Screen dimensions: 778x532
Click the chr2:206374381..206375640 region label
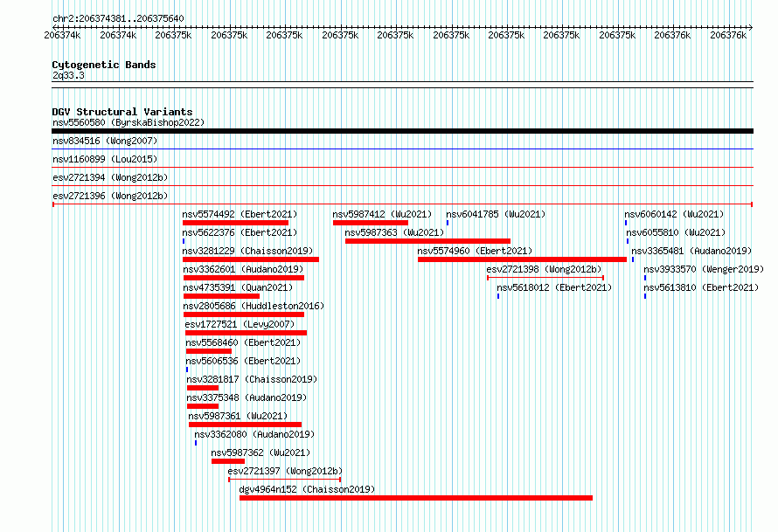click(118, 18)
